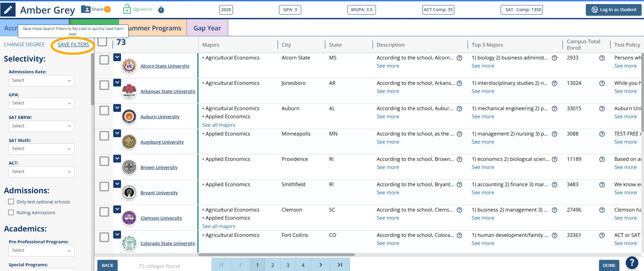644x271 pixels.
Task: Go to results page 2
Action: 272,265
